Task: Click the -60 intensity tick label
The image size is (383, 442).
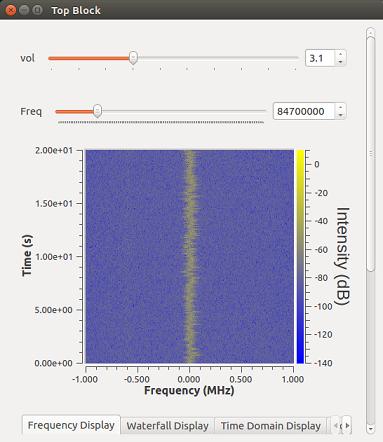Action: [321, 249]
